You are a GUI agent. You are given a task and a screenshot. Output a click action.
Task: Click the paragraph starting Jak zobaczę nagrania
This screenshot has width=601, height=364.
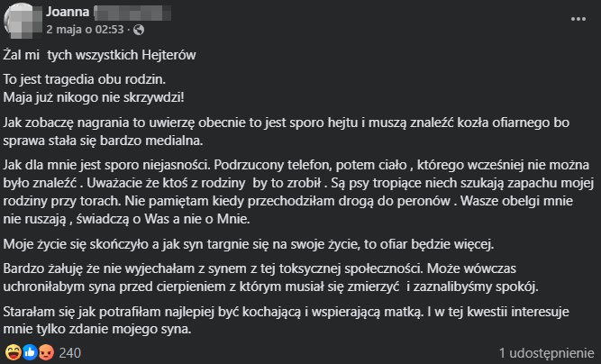(287, 132)
